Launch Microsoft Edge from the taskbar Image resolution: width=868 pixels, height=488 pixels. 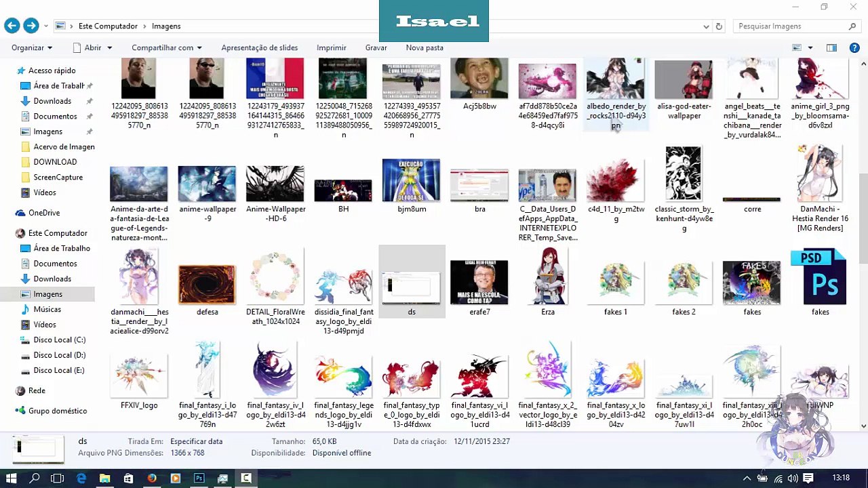click(81, 478)
